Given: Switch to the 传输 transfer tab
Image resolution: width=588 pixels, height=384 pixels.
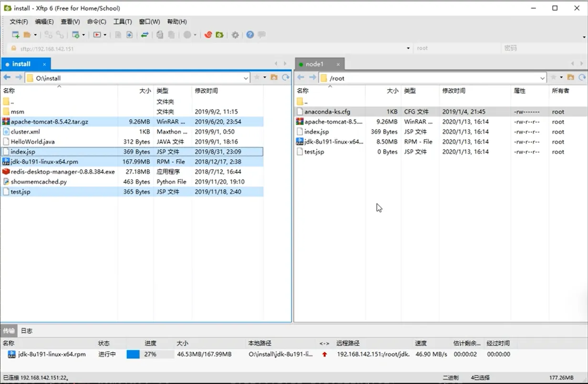Looking at the screenshot, I should click(x=9, y=331).
